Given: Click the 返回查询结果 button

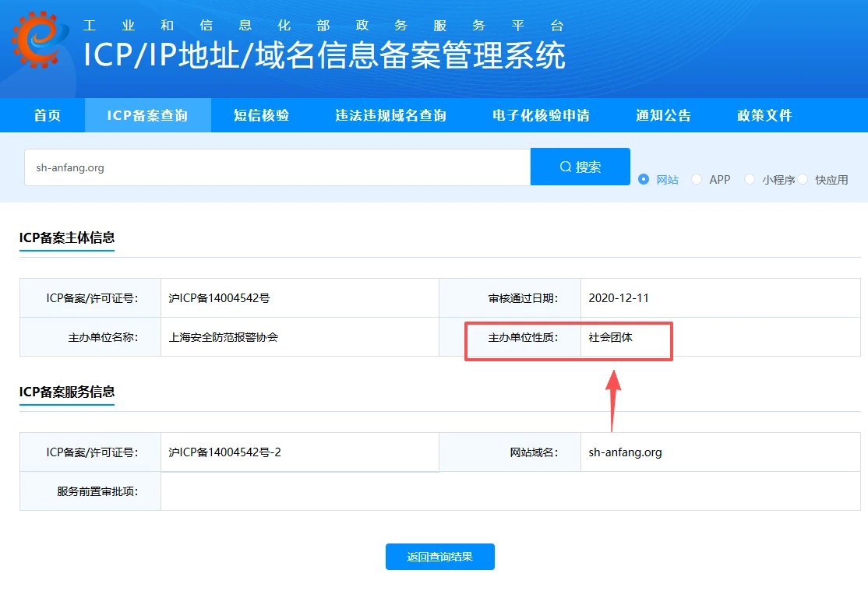Looking at the screenshot, I should (x=440, y=557).
